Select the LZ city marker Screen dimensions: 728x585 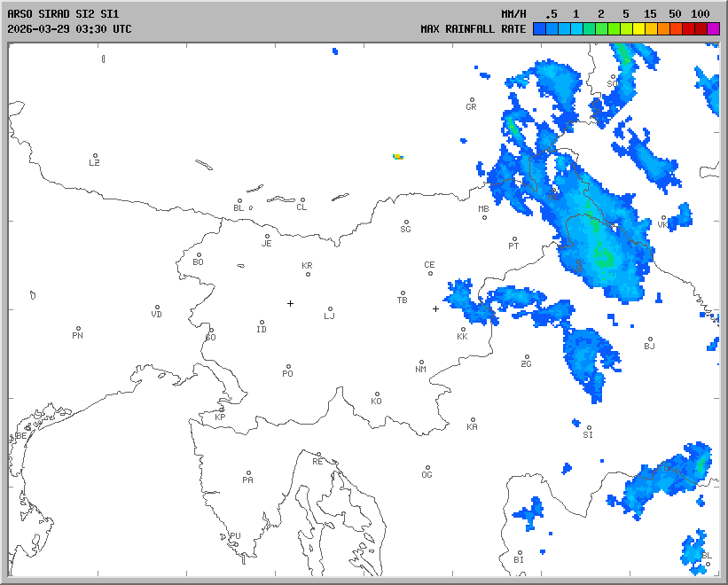(x=95, y=156)
